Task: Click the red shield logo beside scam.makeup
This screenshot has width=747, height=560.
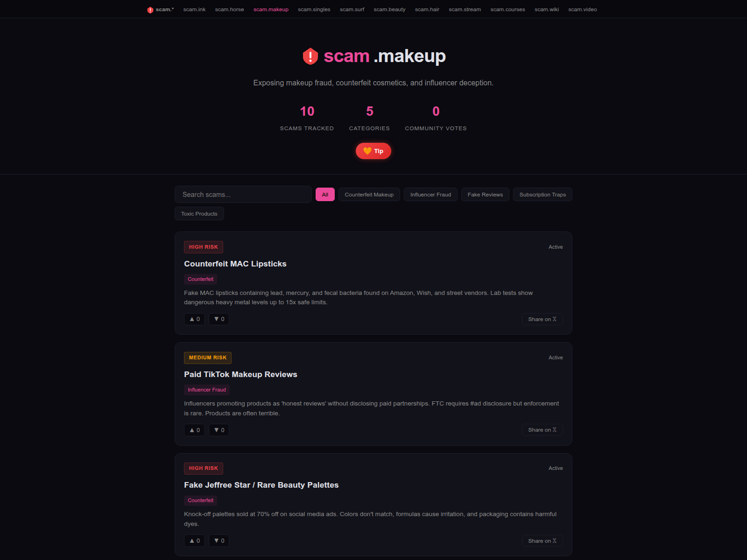Action: (310, 56)
